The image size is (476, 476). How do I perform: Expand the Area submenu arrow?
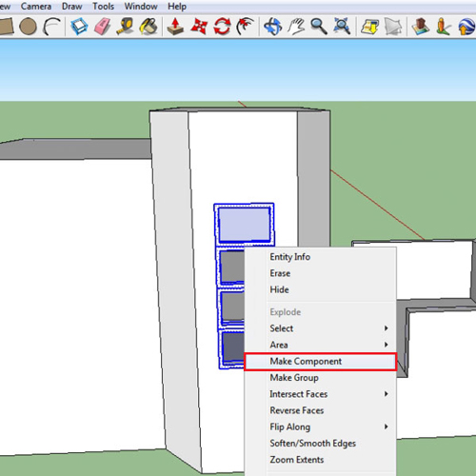tap(387, 345)
